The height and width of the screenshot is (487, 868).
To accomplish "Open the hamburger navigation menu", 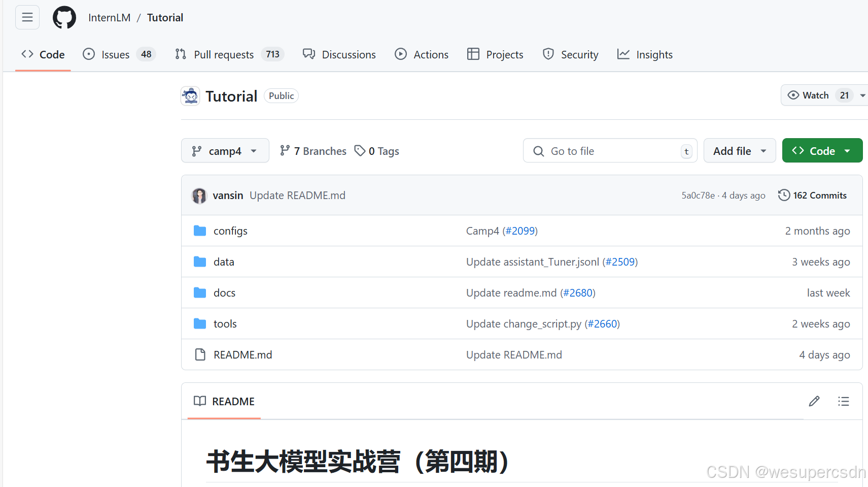I will click(x=27, y=17).
